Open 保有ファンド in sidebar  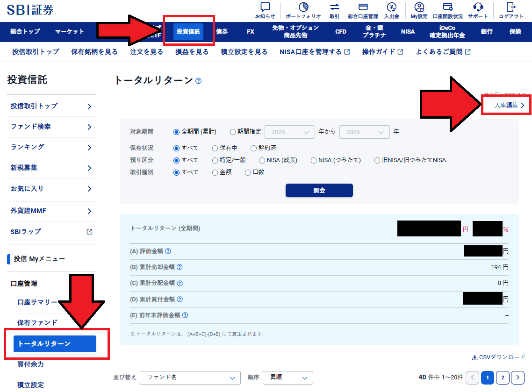(37, 323)
